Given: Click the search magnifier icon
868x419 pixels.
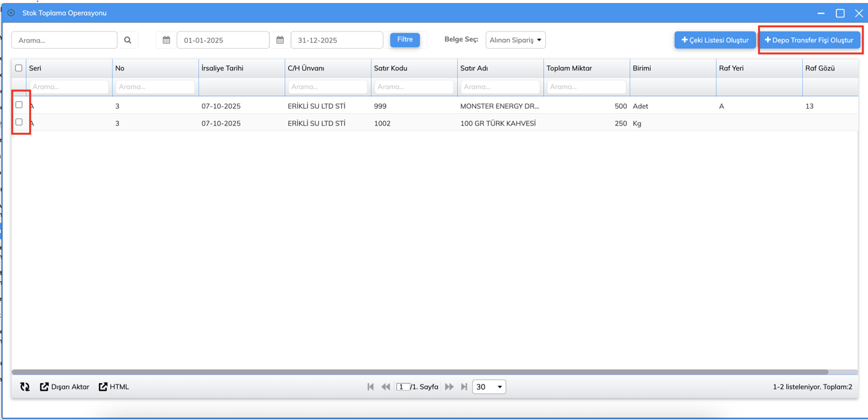Looking at the screenshot, I should point(128,40).
